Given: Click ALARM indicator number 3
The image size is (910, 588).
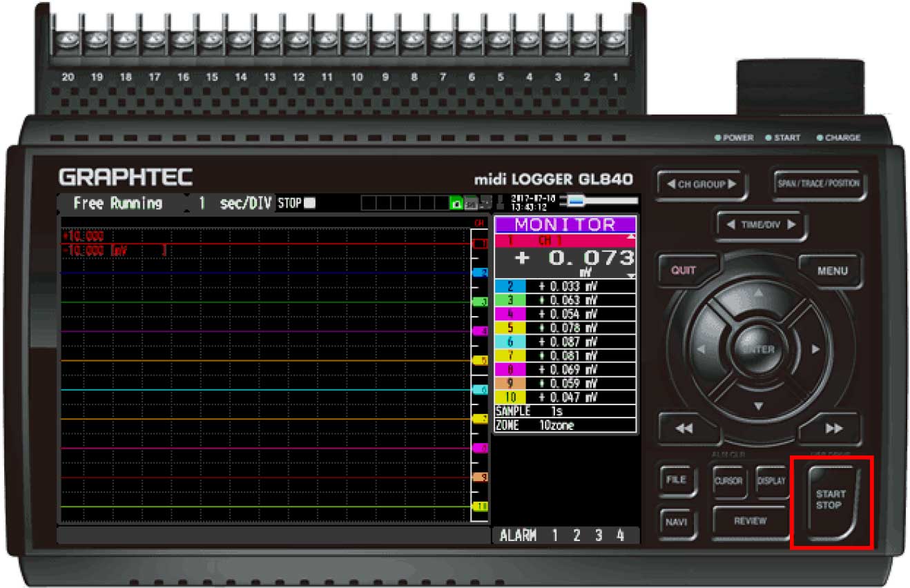Looking at the screenshot, I should pyautogui.click(x=599, y=536).
